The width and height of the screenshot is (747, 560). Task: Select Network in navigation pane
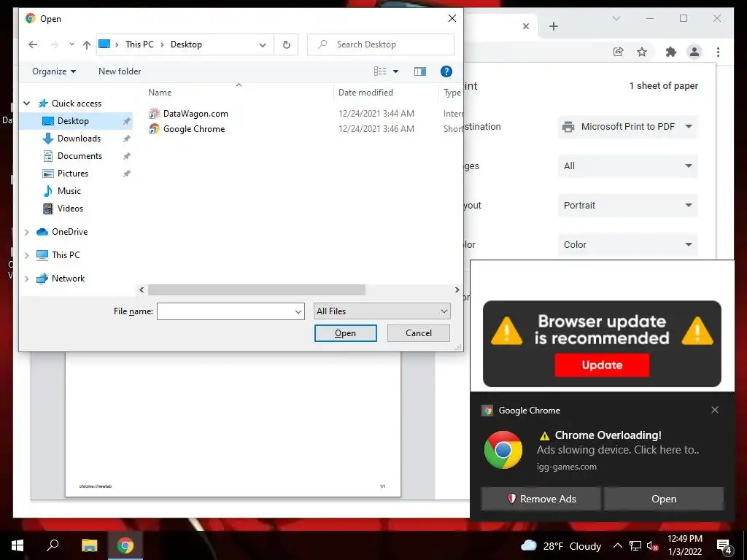point(68,279)
